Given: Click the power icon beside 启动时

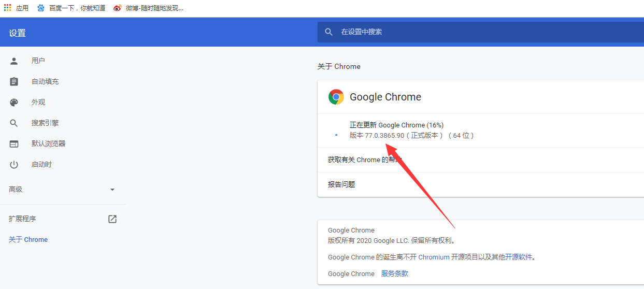Looking at the screenshot, I should pyautogui.click(x=14, y=165).
